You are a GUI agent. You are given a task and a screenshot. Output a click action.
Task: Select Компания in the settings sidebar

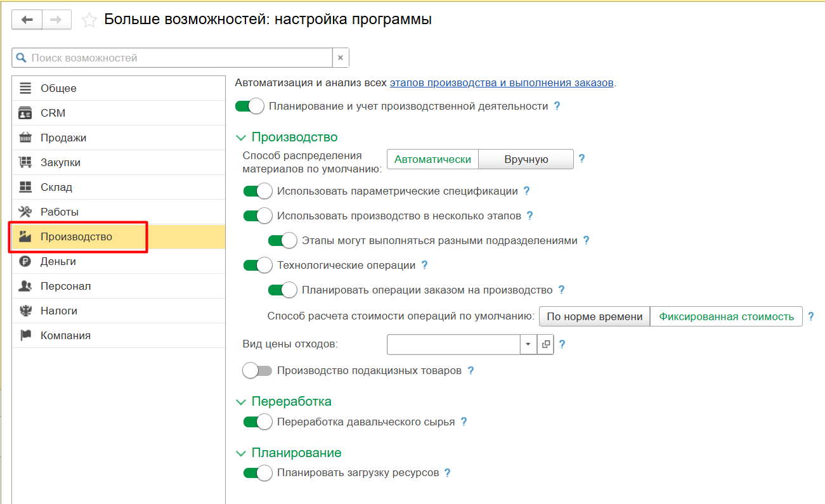(119, 335)
